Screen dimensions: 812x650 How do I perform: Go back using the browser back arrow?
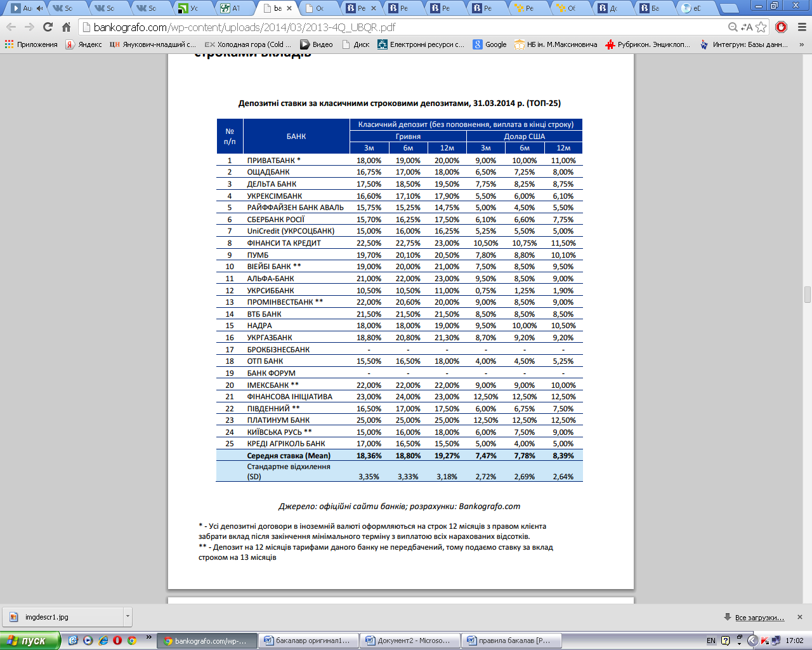click(x=11, y=27)
